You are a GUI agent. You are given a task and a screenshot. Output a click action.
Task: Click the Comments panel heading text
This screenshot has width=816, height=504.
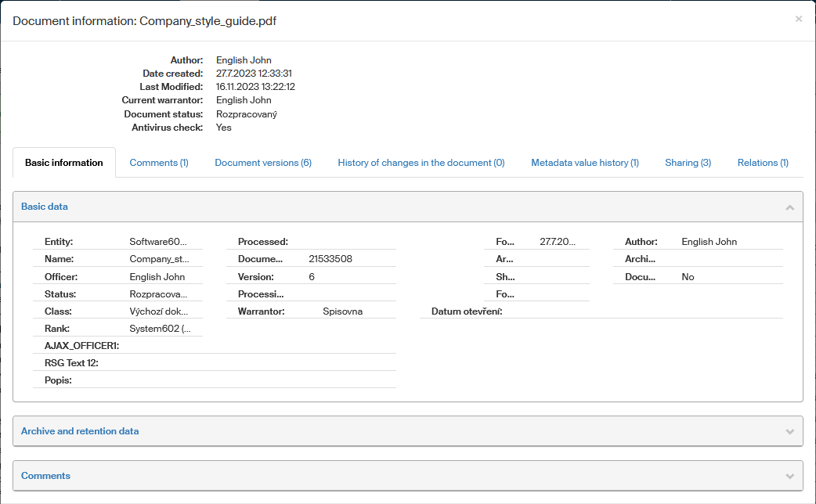point(45,476)
